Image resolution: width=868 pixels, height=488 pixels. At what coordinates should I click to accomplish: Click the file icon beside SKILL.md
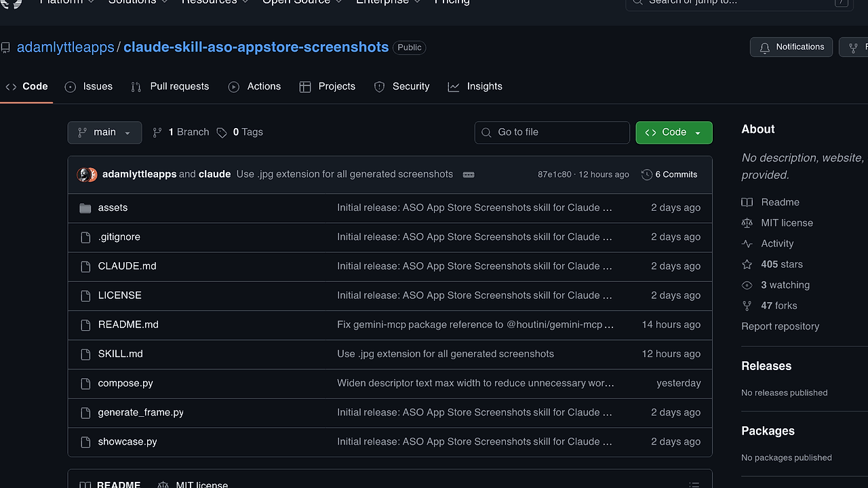point(85,354)
